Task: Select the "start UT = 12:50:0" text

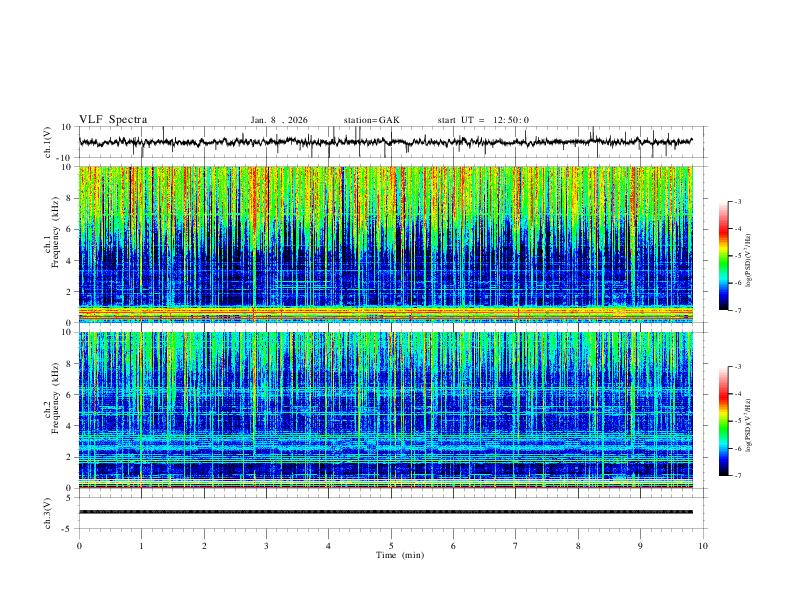Action: [x=483, y=120]
